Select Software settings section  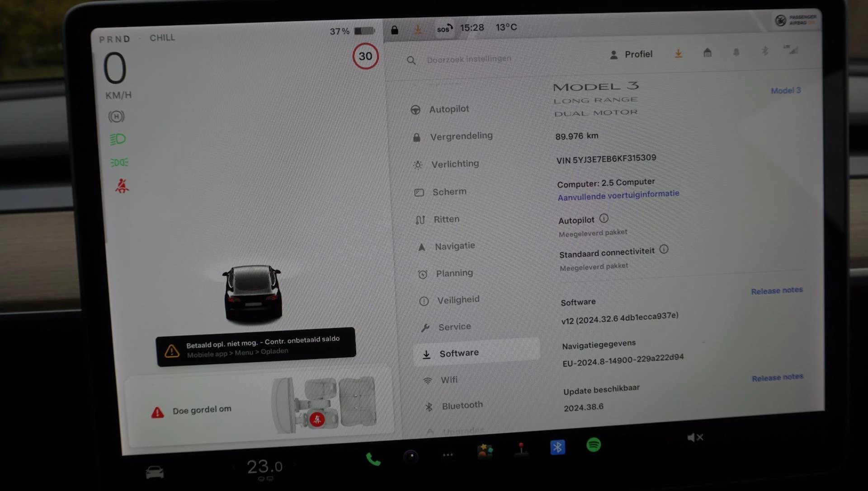[x=459, y=352]
